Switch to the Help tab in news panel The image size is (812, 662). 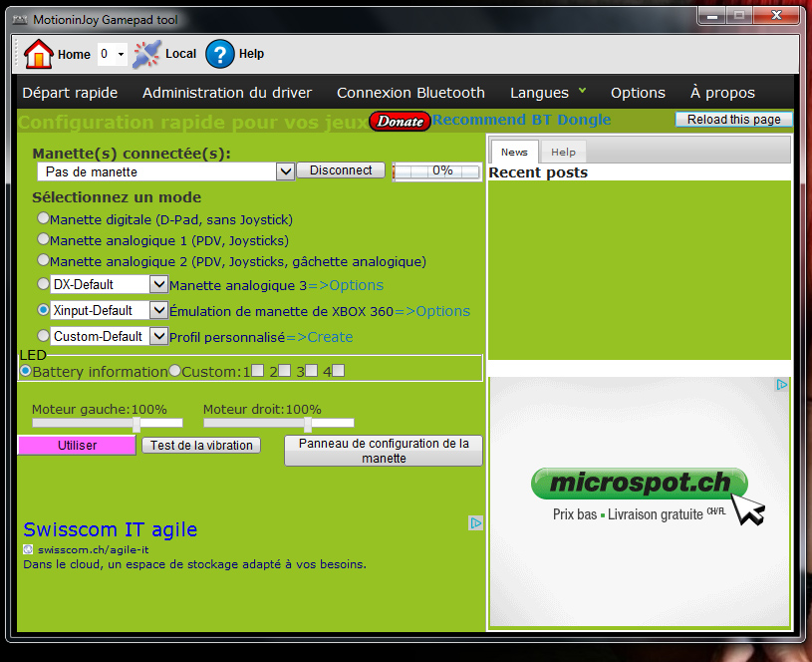click(563, 153)
